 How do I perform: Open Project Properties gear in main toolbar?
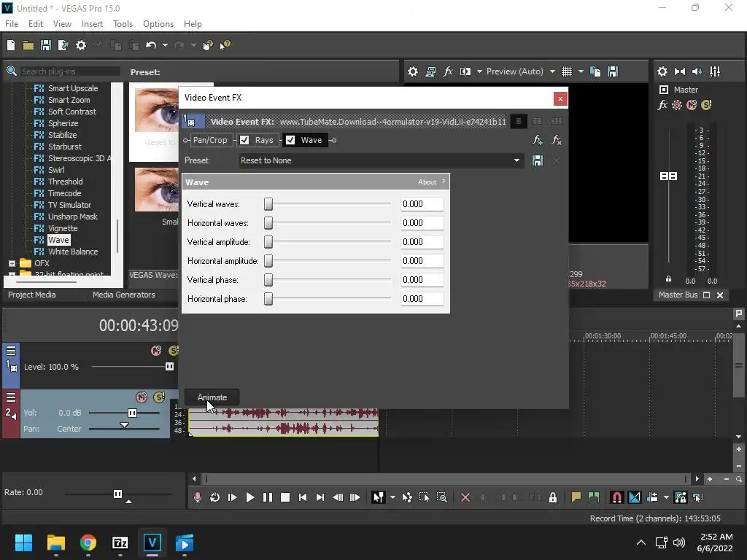pos(81,45)
